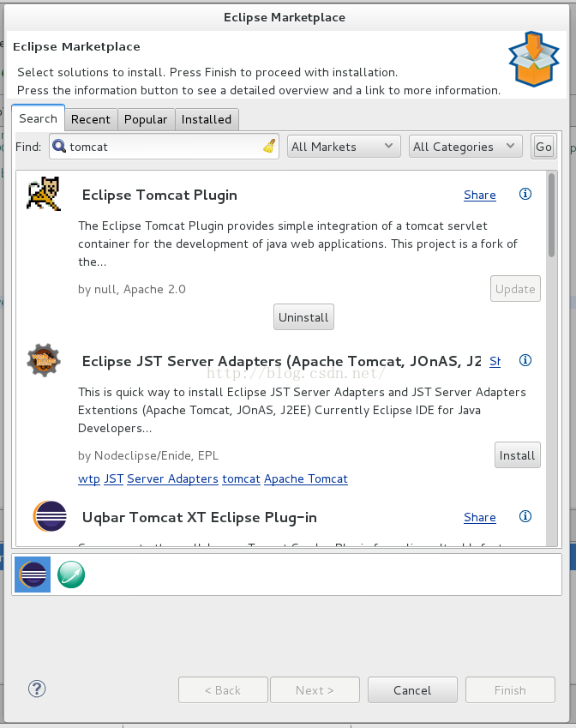Install Eclipse JST Server Adapters
Screen dimensions: 576x728
517,455
